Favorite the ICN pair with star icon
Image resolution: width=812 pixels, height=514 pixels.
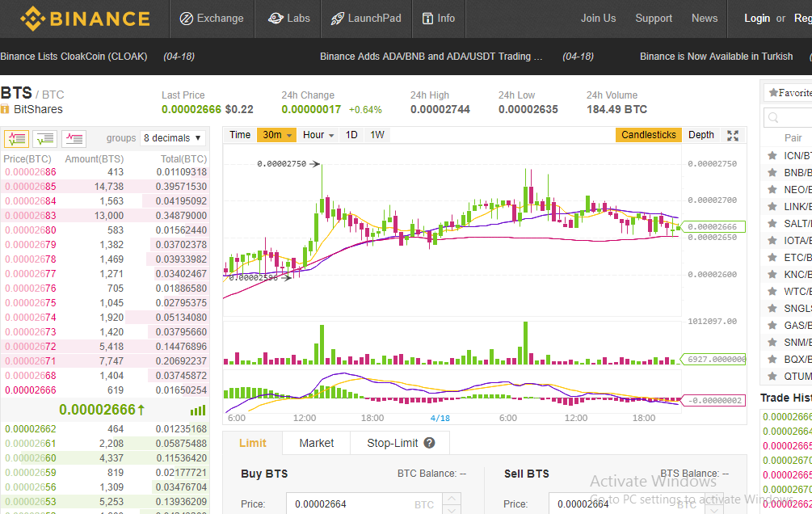coord(772,155)
